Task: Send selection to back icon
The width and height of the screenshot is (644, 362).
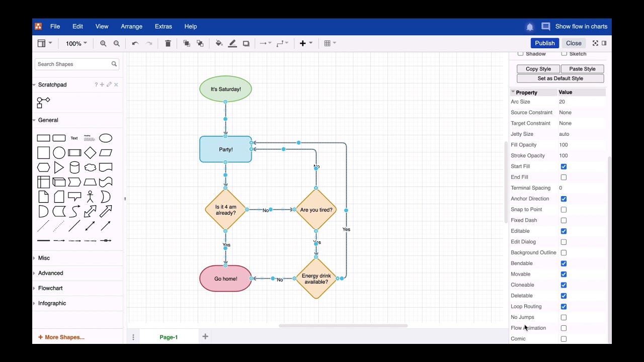Action: (200, 44)
